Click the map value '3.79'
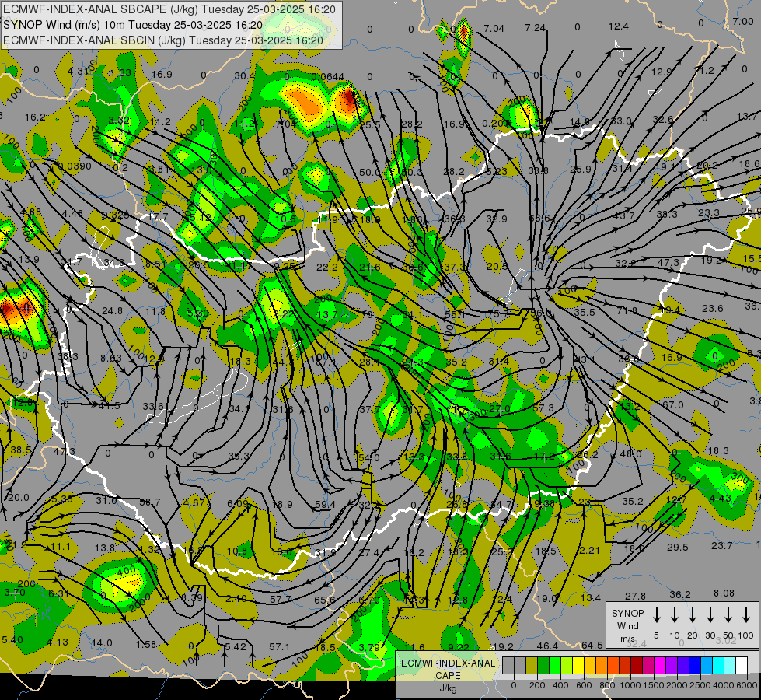761x700 pixels. coord(369,647)
